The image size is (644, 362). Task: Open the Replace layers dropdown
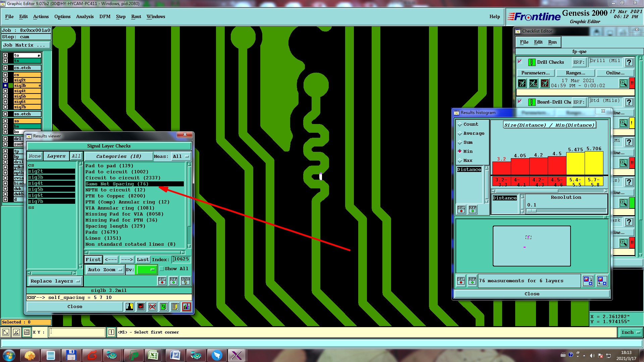tap(55, 281)
